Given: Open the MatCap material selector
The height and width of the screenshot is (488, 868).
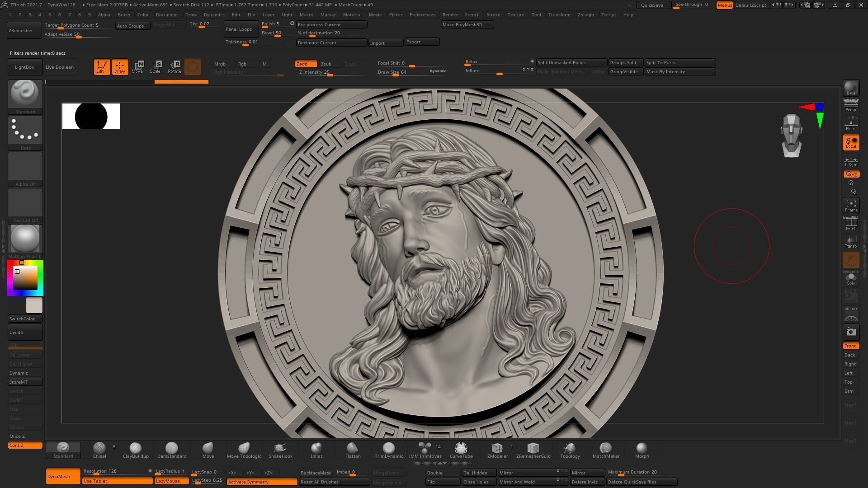Looking at the screenshot, I should click(25, 241).
